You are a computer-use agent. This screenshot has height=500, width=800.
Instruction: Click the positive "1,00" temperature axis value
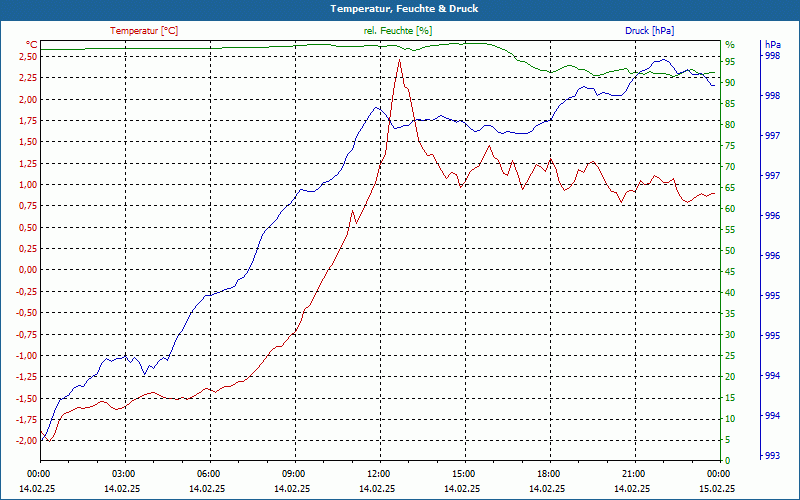(28, 185)
